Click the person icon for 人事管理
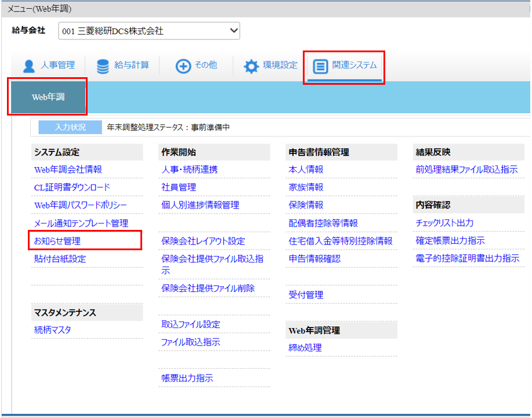The width and height of the screenshot is (532, 418). (29, 66)
